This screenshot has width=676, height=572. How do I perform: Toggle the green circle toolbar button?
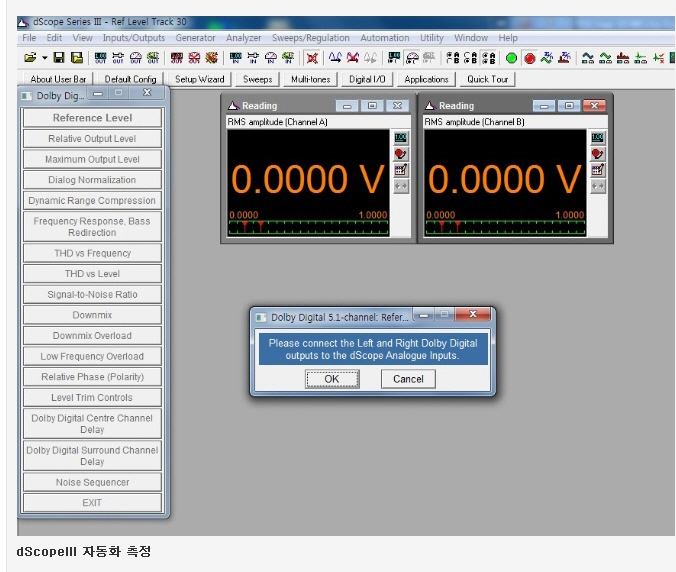(x=512, y=58)
